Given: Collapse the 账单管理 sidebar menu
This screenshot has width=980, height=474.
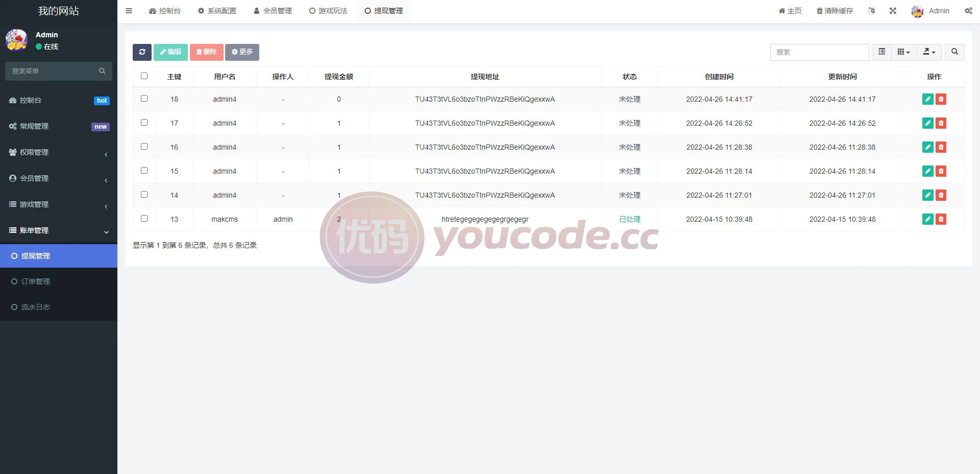Looking at the screenshot, I should click(x=59, y=230).
